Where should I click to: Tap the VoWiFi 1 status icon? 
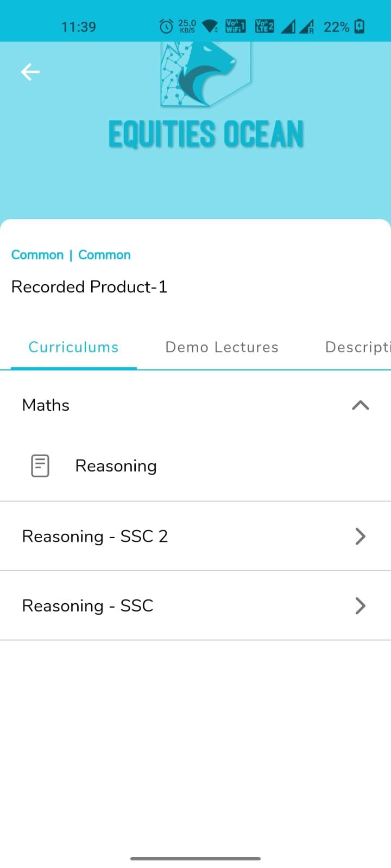point(235,26)
